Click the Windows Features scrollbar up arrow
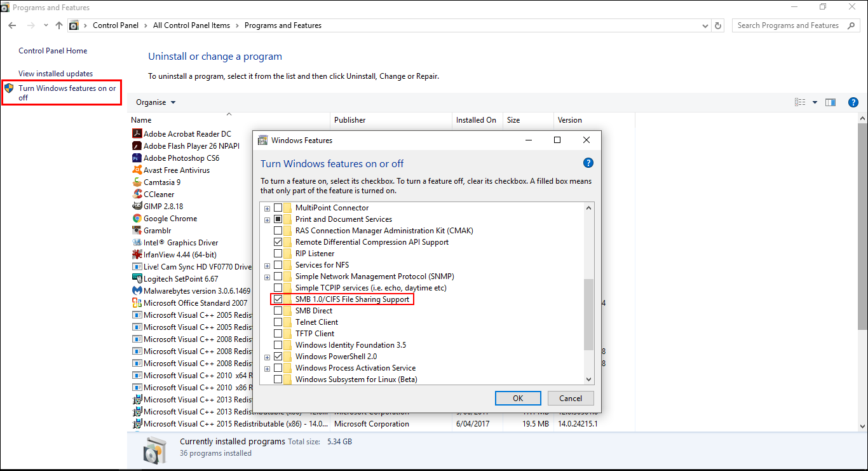The height and width of the screenshot is (471, 868). coord(588,208)
